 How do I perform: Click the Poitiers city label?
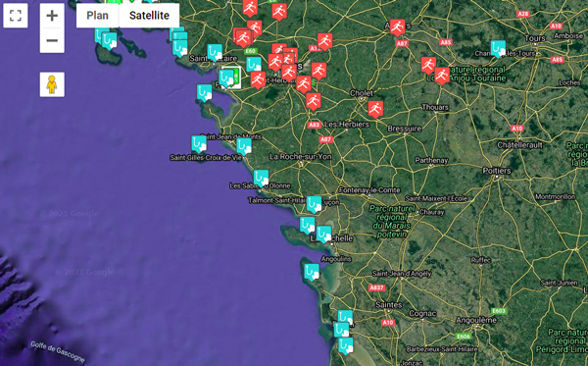(x=497, y=171)
